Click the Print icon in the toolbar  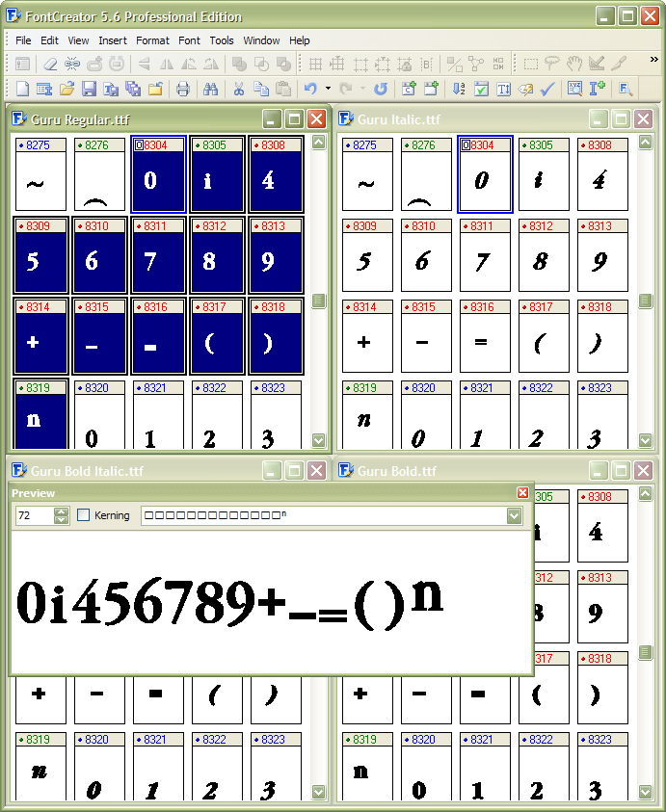182,89
